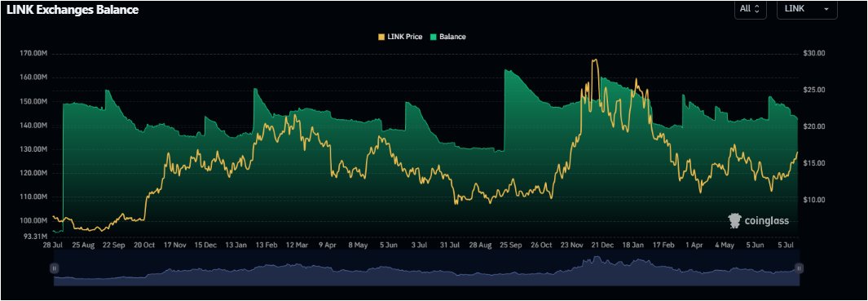Image resolution: width=868 pixels, height=301 pixels.
Task: Click the 17 Feb date label
Action: (x=663, y=245)
